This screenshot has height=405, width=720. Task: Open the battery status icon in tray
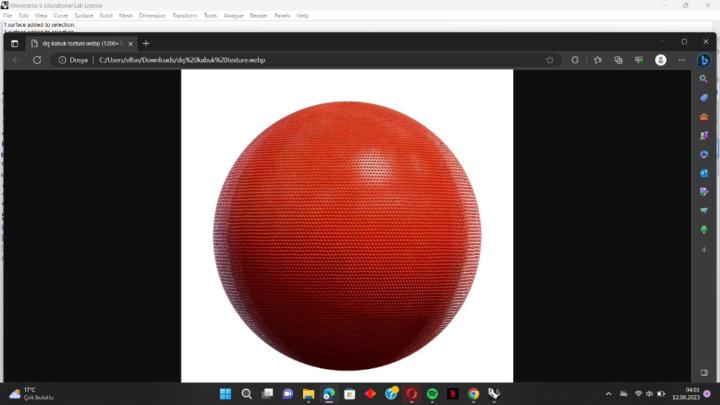point(661,394)
